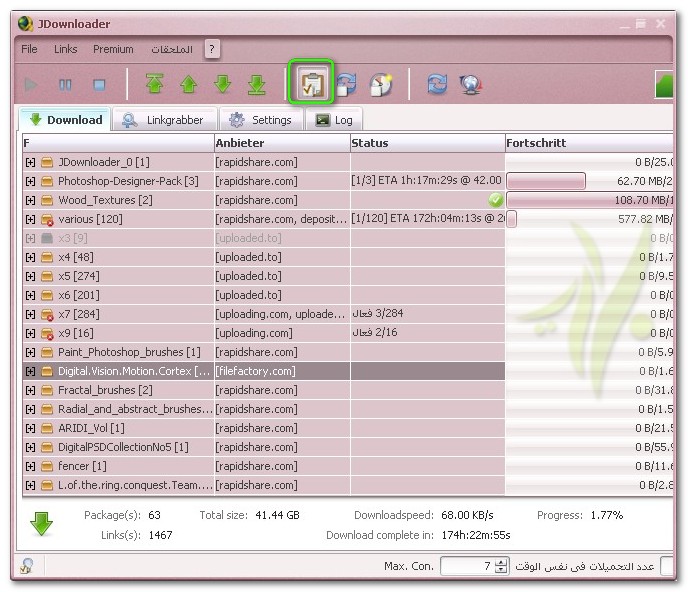Click the Max. Con. value field

pos(468,566)
